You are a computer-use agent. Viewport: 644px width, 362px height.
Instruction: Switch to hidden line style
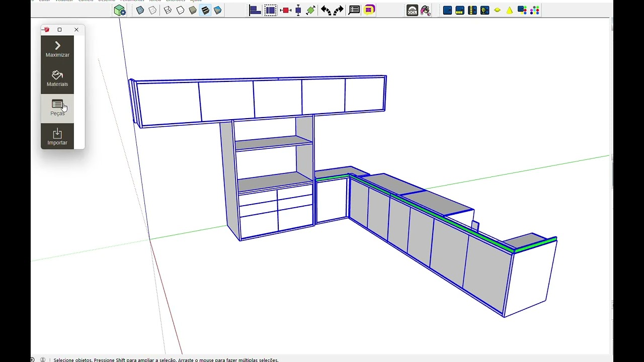pos(180,10)
